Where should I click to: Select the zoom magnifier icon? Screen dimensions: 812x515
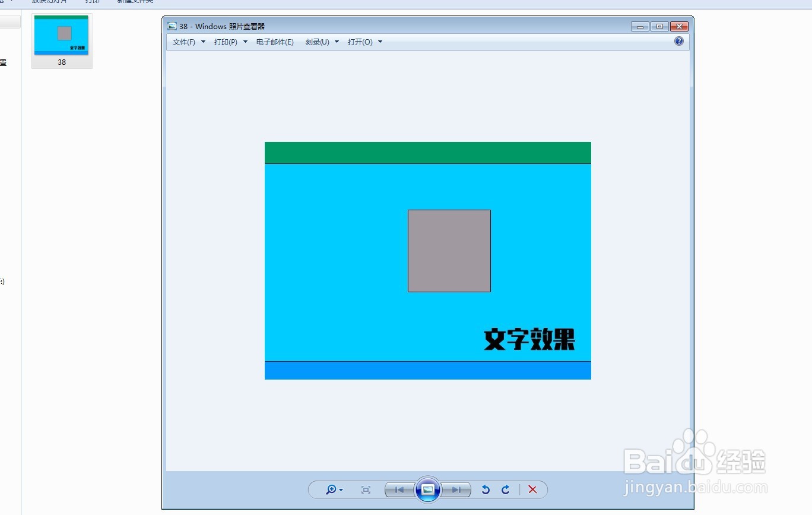click(x=331, y=489)
